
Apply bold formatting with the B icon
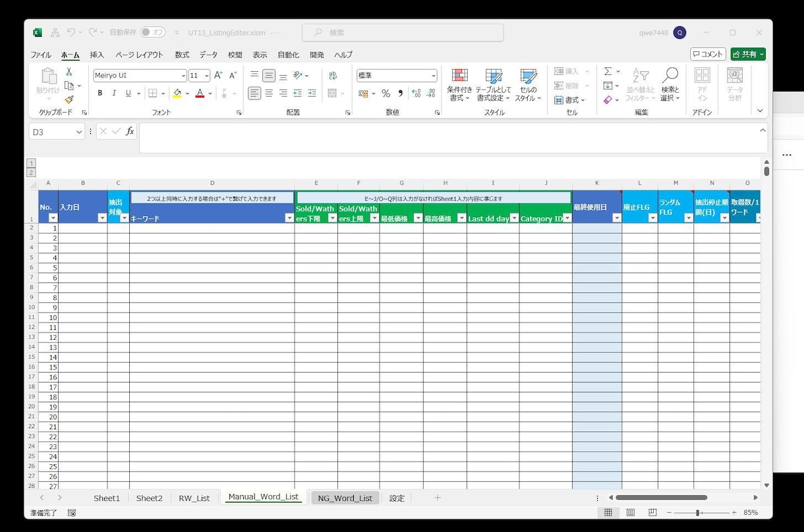coord(100,93)
